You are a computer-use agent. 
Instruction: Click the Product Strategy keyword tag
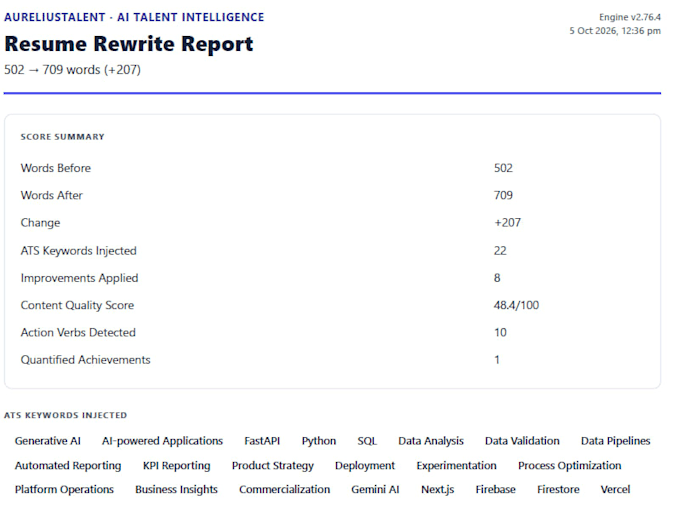click(272, 466)
